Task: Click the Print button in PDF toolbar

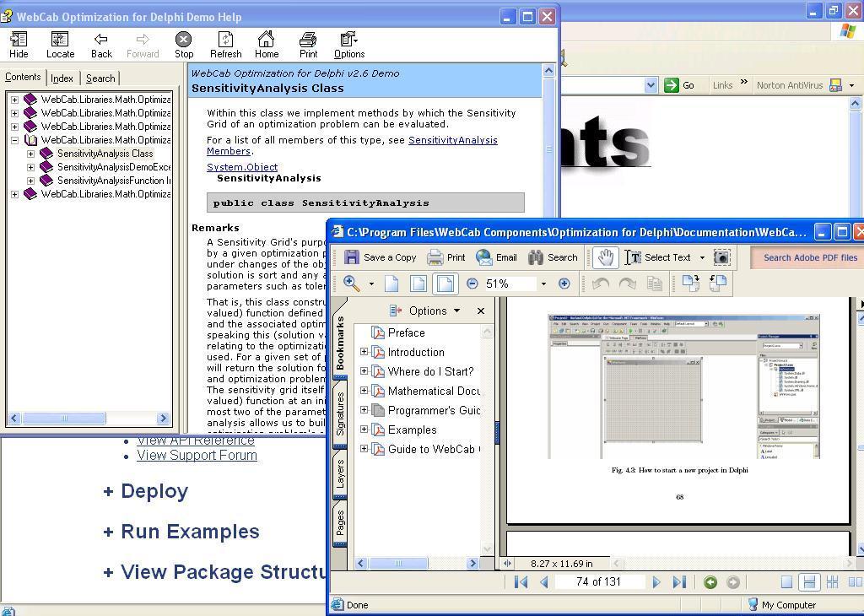Action: 446,257
